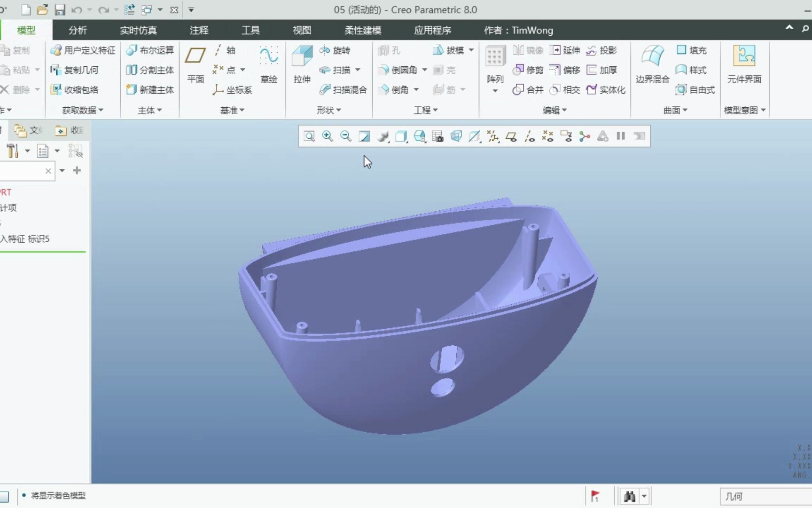812x508 pixels.
Task: Open the 视图 ribbon tab
Action: coord(302,30)
